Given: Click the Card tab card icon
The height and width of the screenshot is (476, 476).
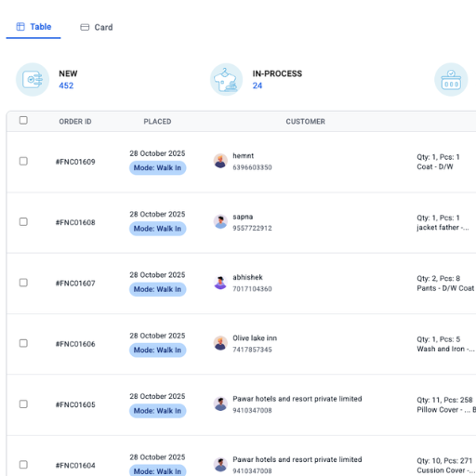Looking at the screenshot, I should [85, 27].
